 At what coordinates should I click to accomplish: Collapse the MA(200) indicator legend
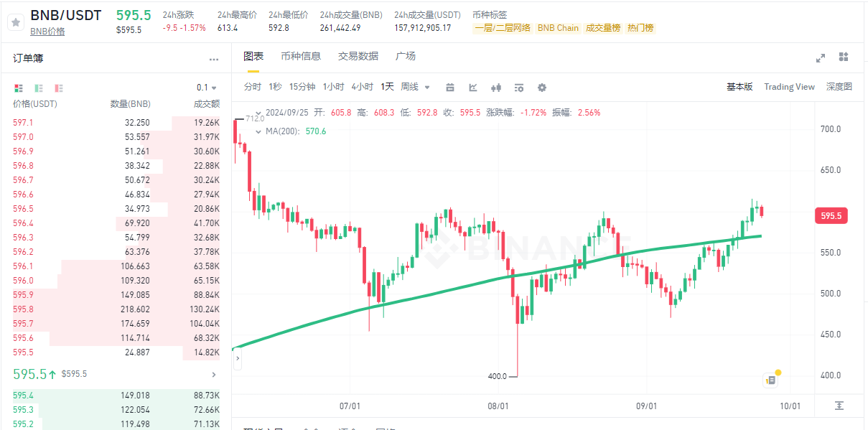(x=258, y=131)
